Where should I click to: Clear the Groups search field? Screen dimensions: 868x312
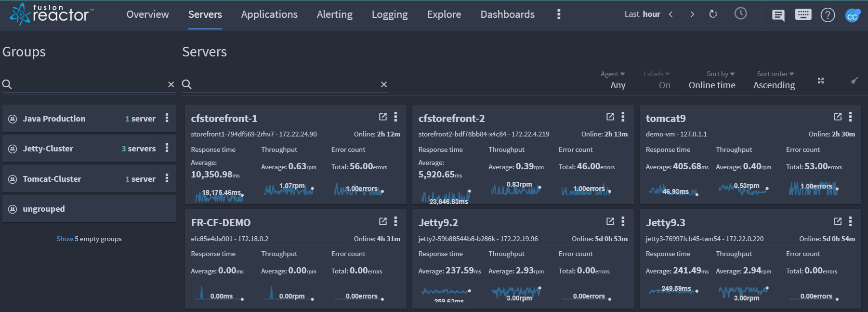click(x=171, y=84)
